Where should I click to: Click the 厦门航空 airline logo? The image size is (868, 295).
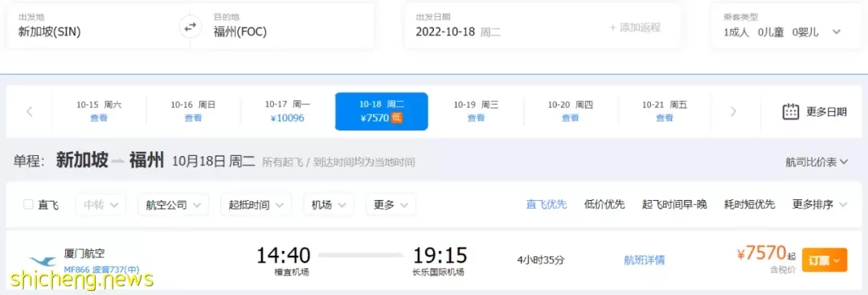tap(43, 260)
